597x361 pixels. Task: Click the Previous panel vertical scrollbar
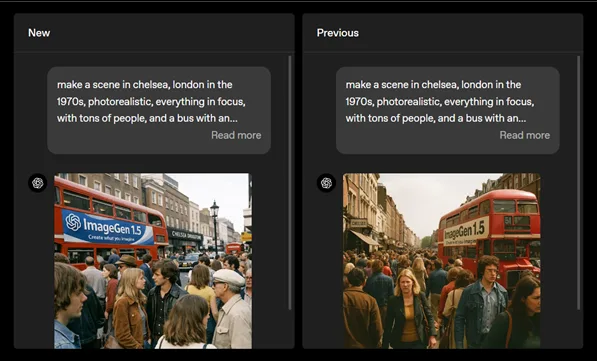[579, 183]
